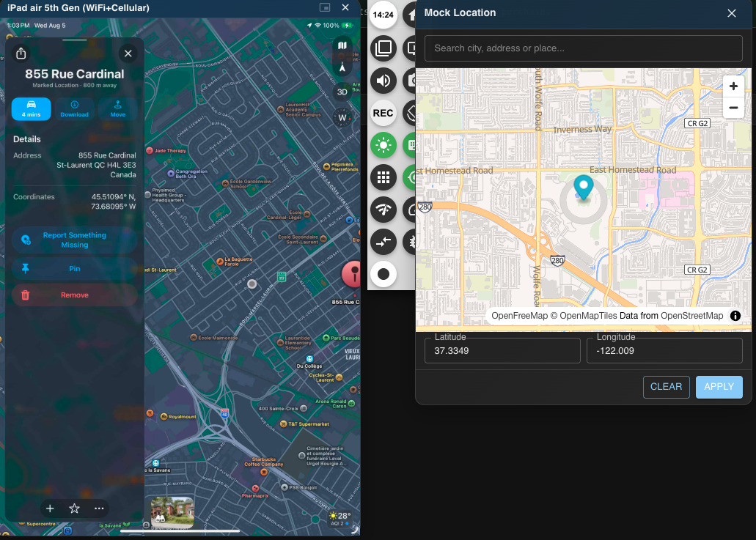The image size is (756, 540).
Task: Close the 855 Rue Cardinal info card
Action: point(128,53)
